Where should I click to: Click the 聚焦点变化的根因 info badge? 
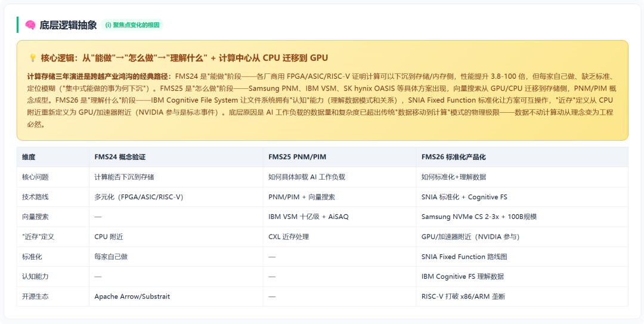pos(132,25)
